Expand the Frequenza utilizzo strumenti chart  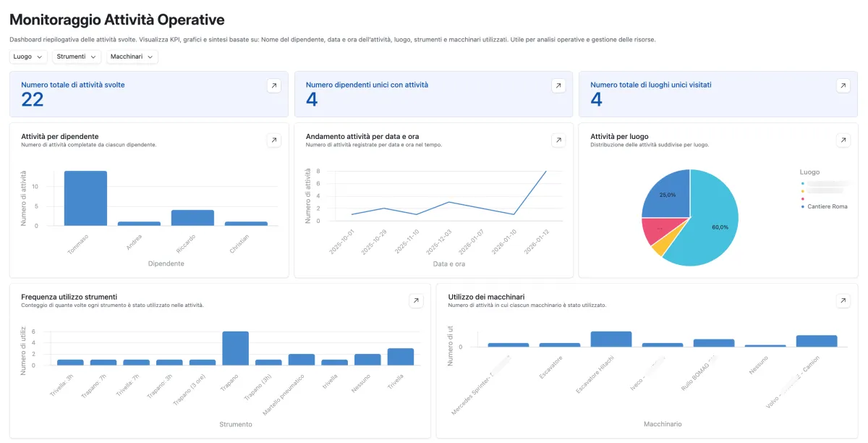tap(416, 301)
